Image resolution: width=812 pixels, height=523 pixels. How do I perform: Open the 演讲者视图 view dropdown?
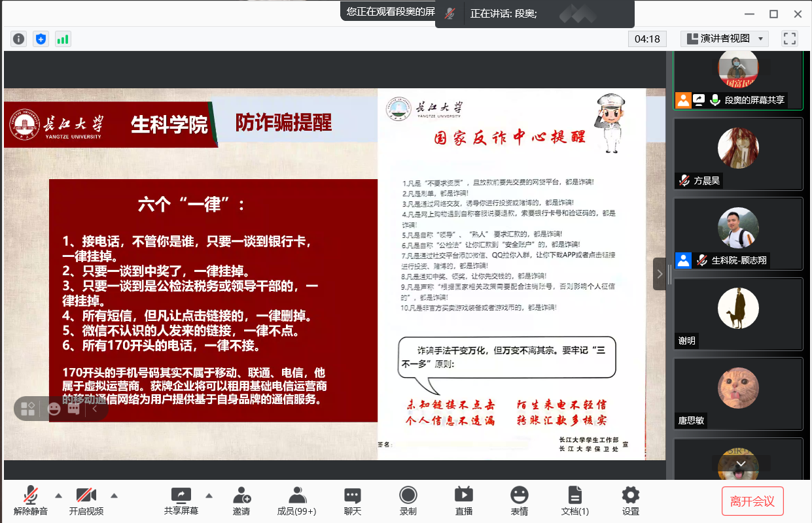tap(724, 39)
